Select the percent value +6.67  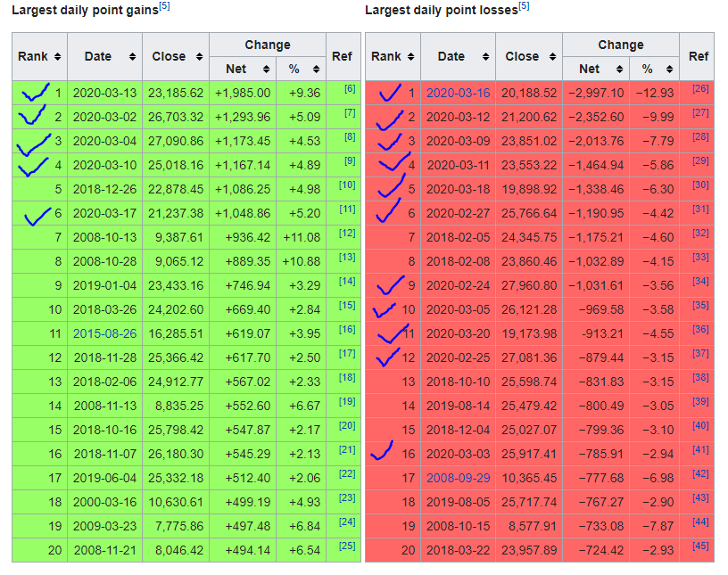(304, 406)
